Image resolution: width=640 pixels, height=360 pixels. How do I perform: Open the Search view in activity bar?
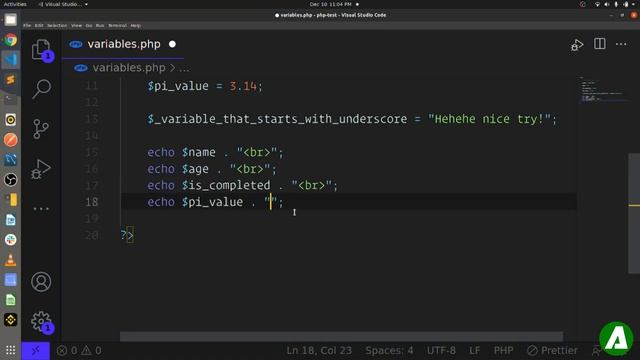pos(41,89)
